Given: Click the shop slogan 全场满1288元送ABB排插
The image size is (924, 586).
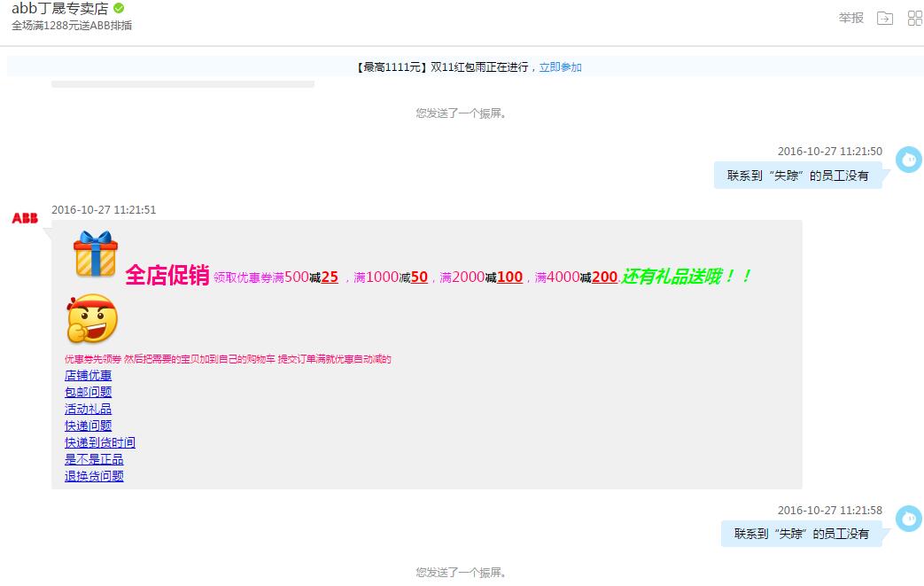Looking at the screenshot, I should pos(72,26).
